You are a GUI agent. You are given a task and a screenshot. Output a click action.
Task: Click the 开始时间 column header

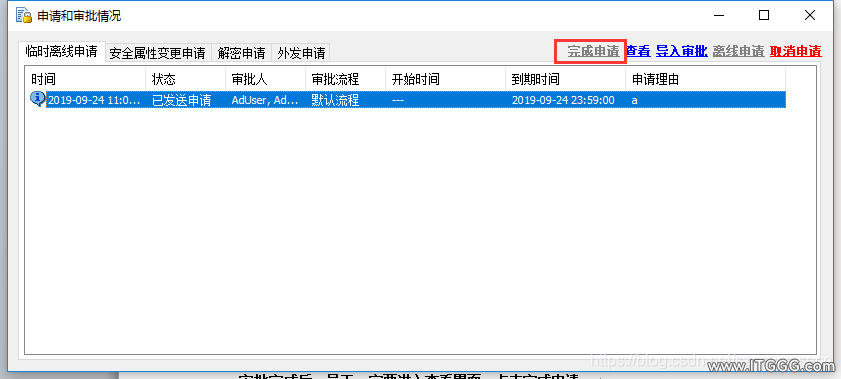pyautogui.click(x=445, y=79)
